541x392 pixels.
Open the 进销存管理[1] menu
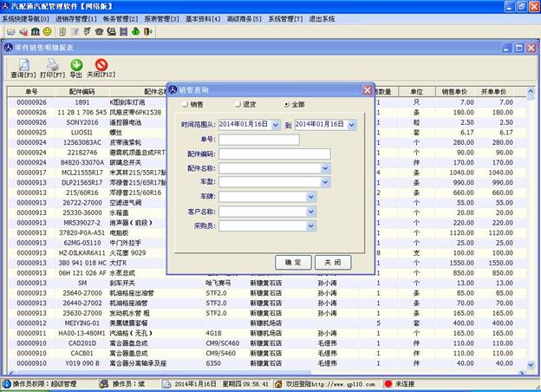[77, 18]
